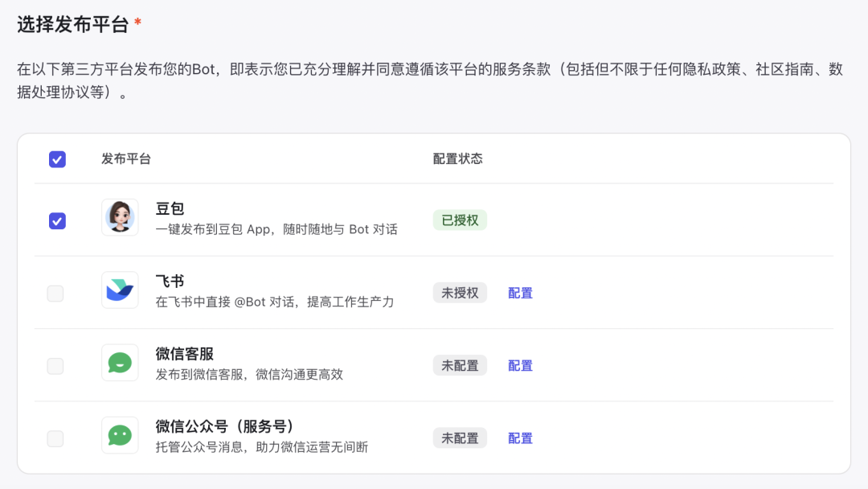
Task: Click the 配置状态 column header
Action: pyautogui.click(x=457, y=159)
